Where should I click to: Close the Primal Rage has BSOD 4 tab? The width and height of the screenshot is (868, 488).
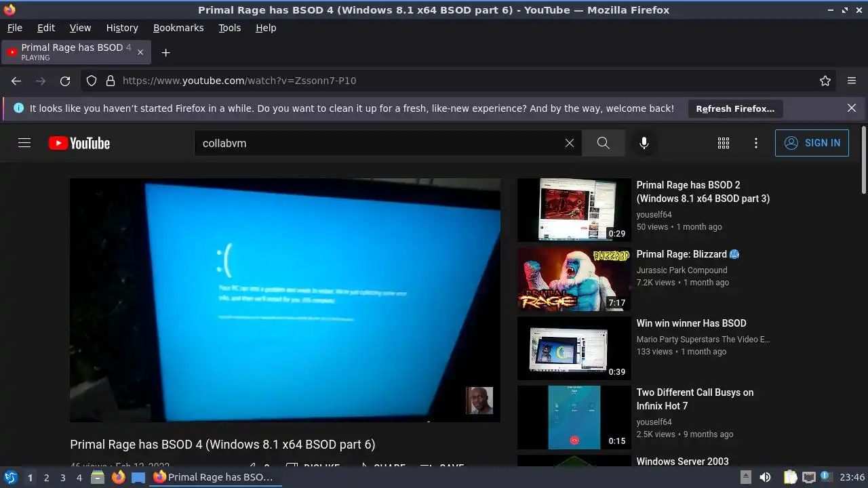(x=140, y=52)
